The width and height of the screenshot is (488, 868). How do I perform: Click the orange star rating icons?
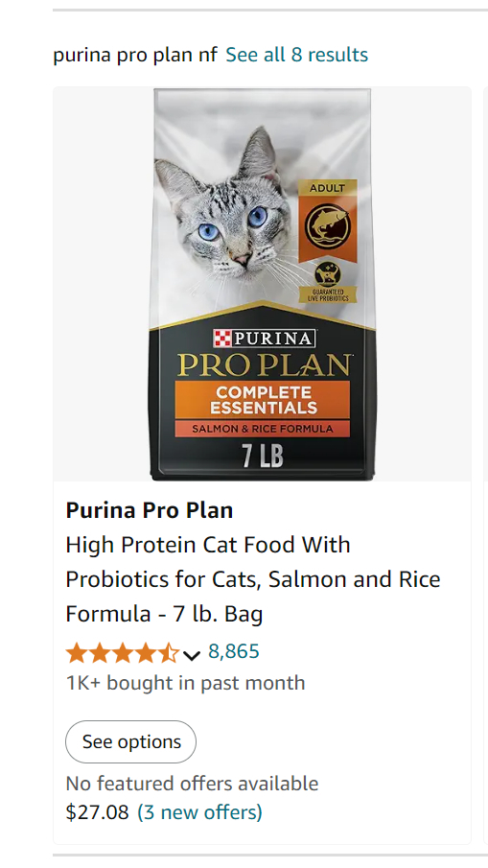pos(123,653)
